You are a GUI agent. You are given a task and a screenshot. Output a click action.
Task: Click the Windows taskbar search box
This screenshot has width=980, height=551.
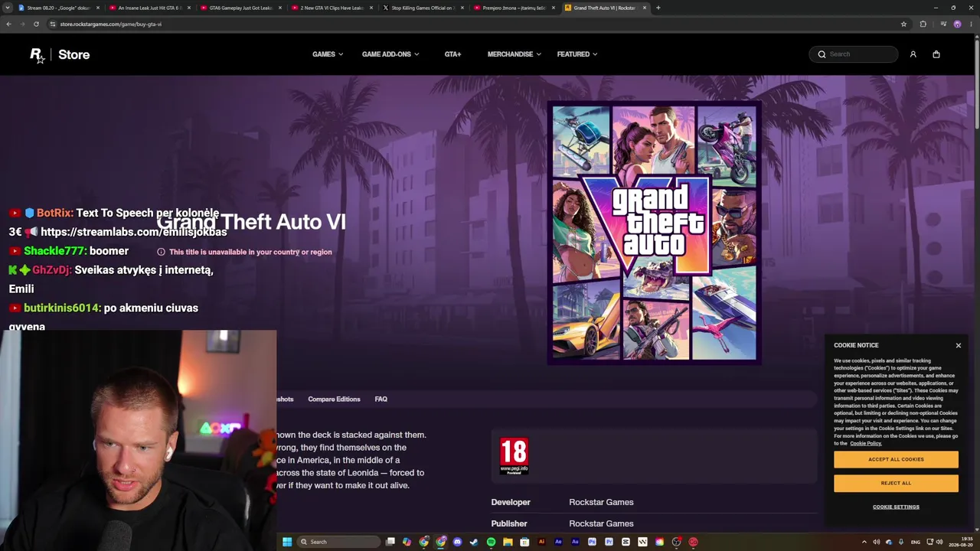point(339,542)
